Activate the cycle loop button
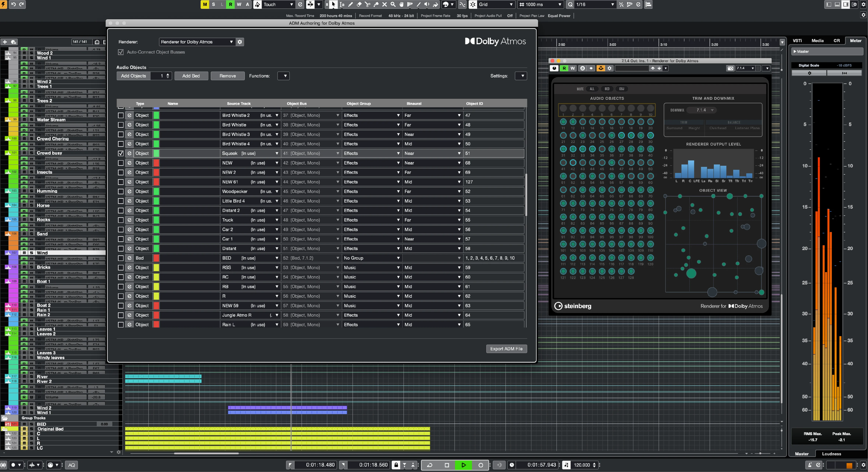868x472 pixels. coord(430,465)
